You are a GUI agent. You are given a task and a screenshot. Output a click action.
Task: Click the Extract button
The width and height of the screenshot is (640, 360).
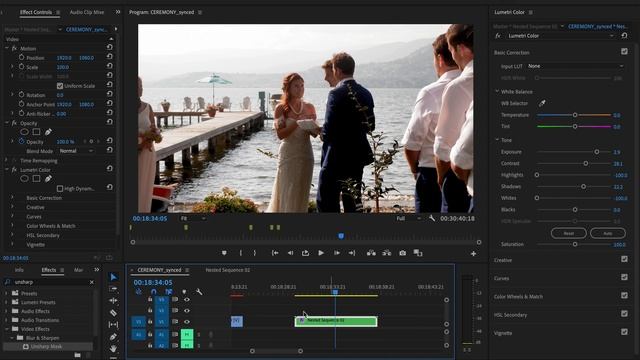387,253
